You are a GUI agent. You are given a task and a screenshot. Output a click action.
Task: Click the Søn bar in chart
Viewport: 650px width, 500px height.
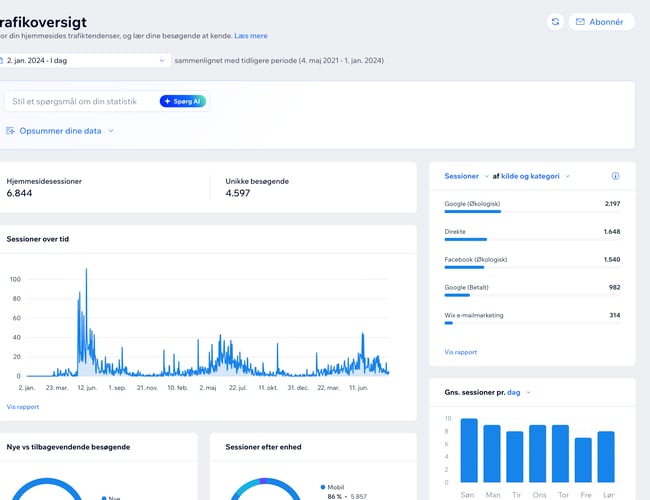469,450
